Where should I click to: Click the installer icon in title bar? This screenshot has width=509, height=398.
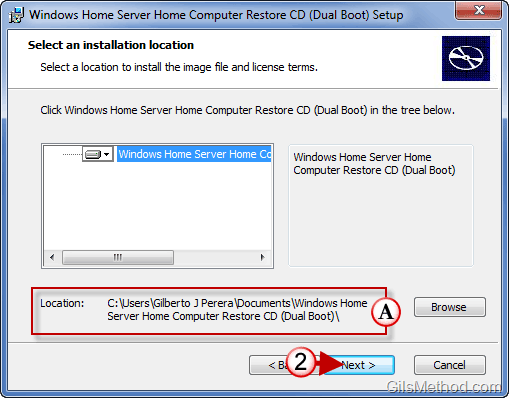coord(16,15)
